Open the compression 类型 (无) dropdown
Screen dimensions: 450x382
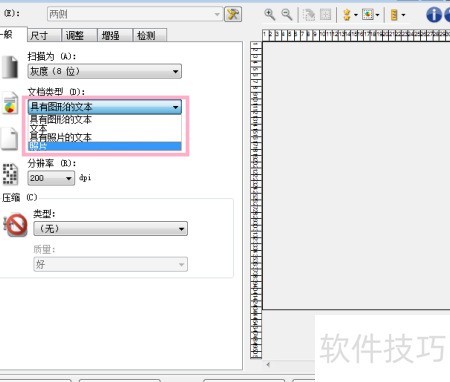click(110, 229)
